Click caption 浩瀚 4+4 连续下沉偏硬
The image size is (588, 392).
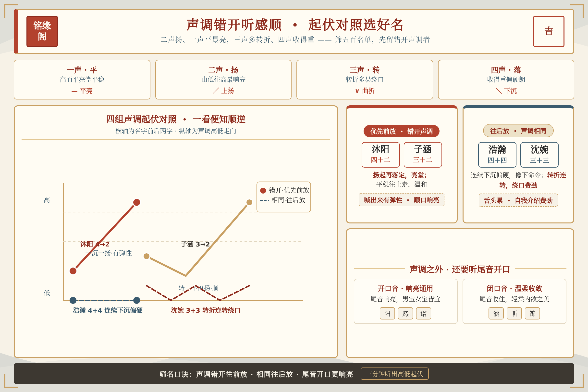point(108,310)
